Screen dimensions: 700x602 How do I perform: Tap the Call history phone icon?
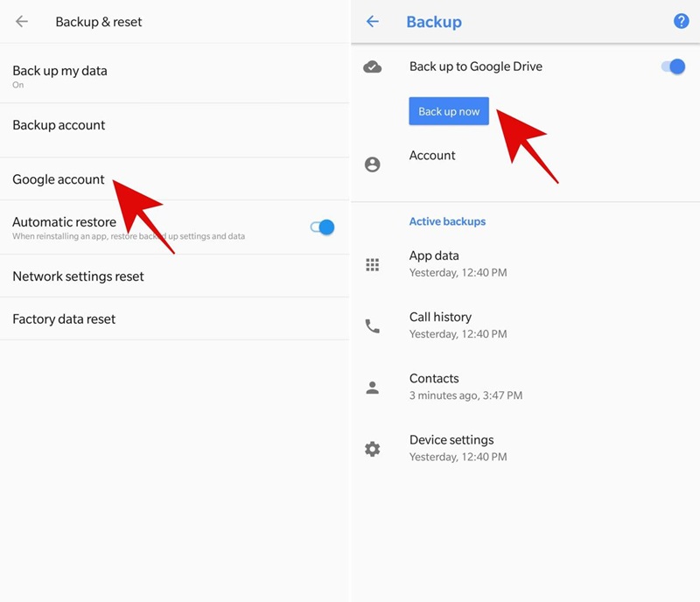tap(373, 325)
